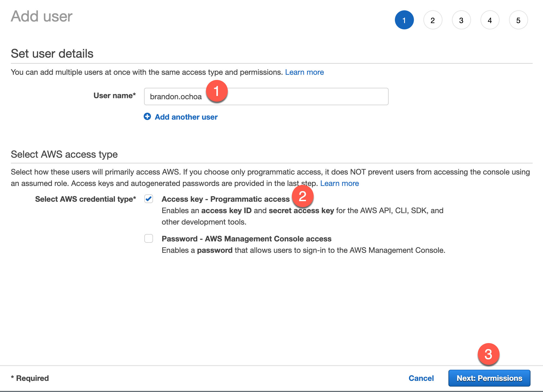Uncheck Access key - Programmatic access
This screenshot has height=392, width=543.
click(x=148, y=199)
